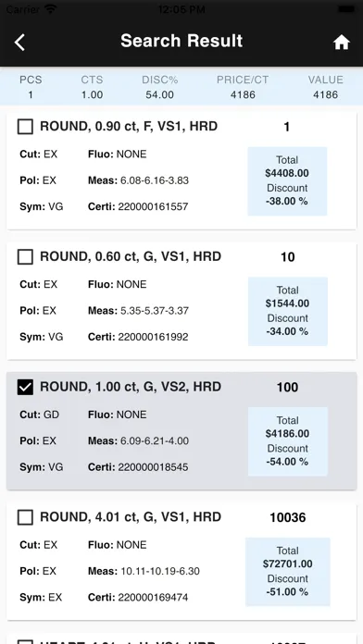Tap certificate number 220000161557

(153, 206)
